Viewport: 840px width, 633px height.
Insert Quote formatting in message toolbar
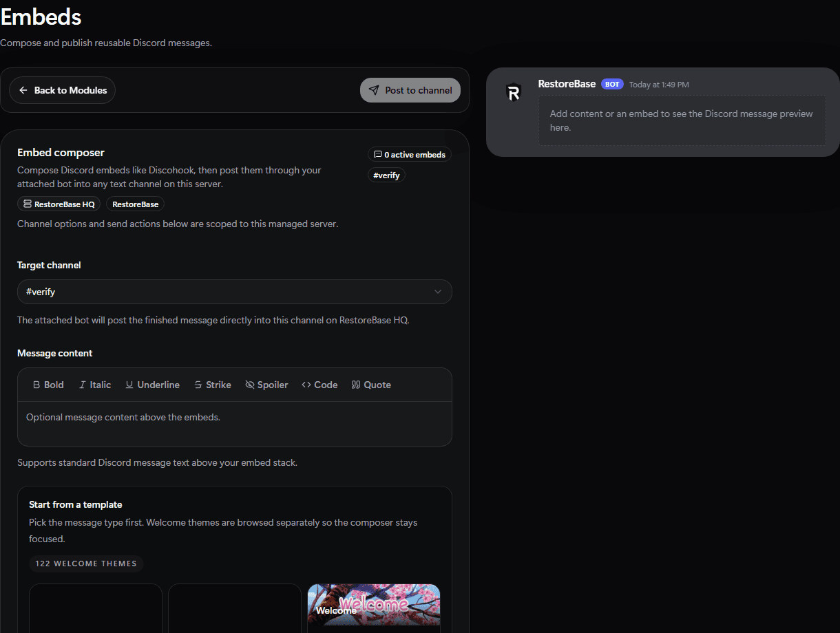click(x=371, y=385)
